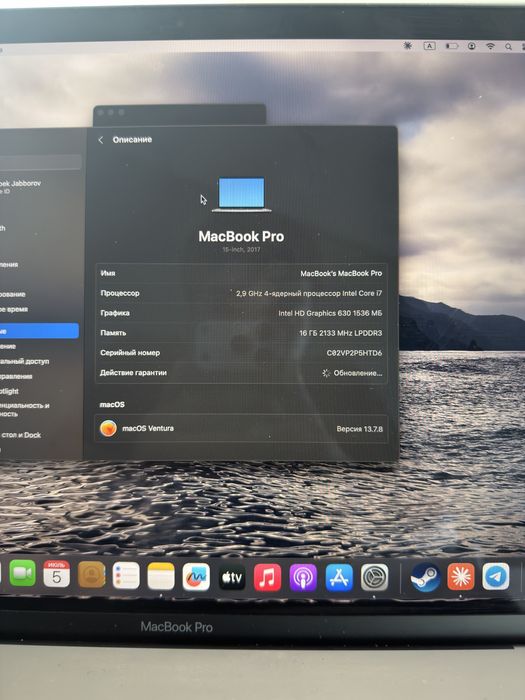Click the Версия 13.7.8 text
The image size is (525, 700).
pos(359,429)
